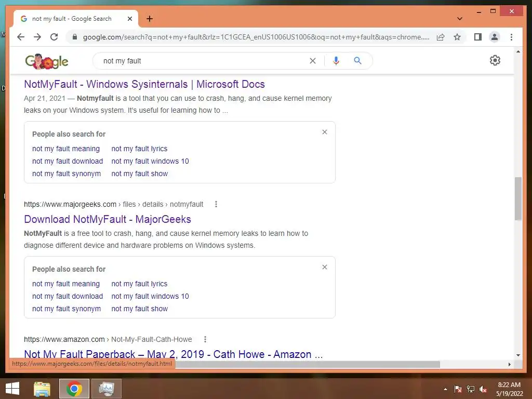Run the search with the magnifier icon
This screenshot has width=532, height=399.
click(x=357, y=61)
